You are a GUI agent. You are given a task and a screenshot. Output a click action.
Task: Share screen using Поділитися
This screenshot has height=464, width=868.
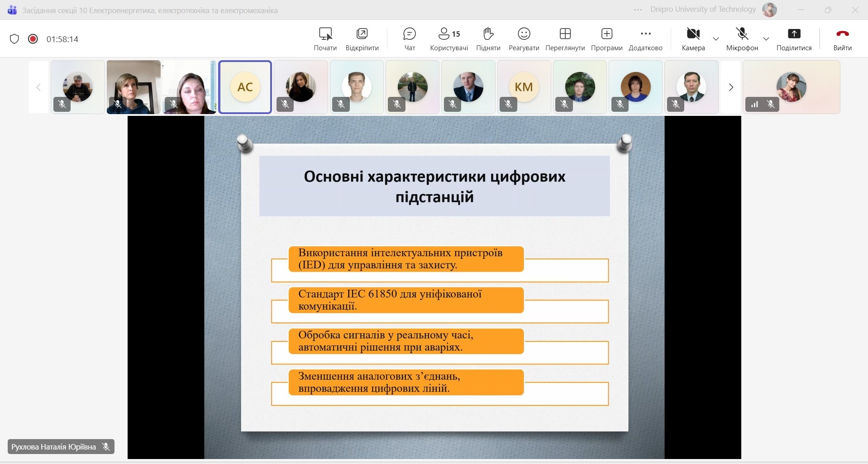point(794,39)
